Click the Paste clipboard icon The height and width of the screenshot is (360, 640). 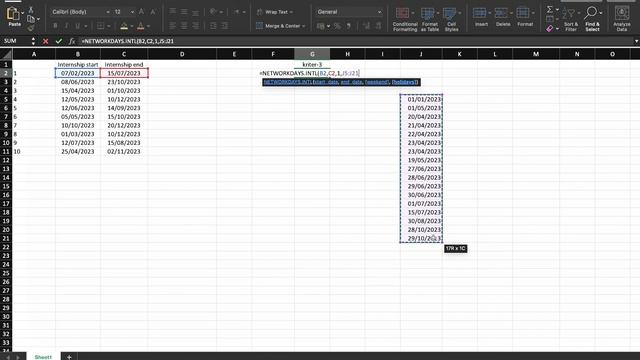pos(13,14)
